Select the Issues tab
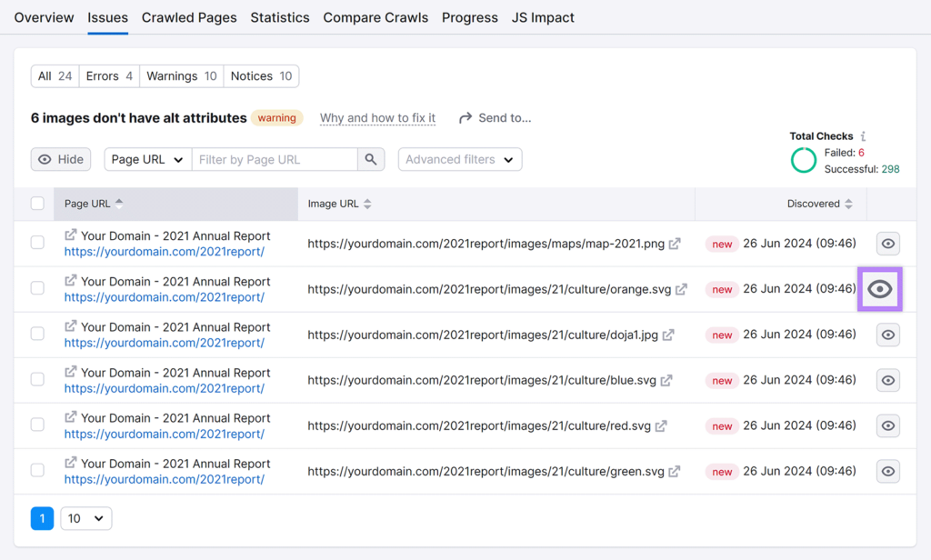This screenshot has width=931, height=560. coord(107,18)
